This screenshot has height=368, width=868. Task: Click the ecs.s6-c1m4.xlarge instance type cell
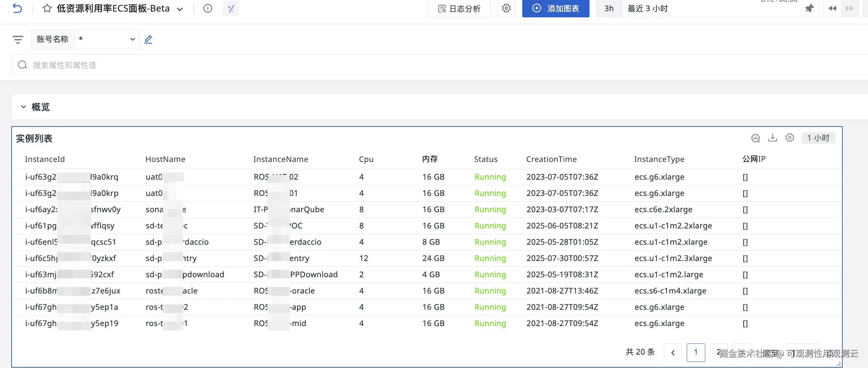(670, 291)
